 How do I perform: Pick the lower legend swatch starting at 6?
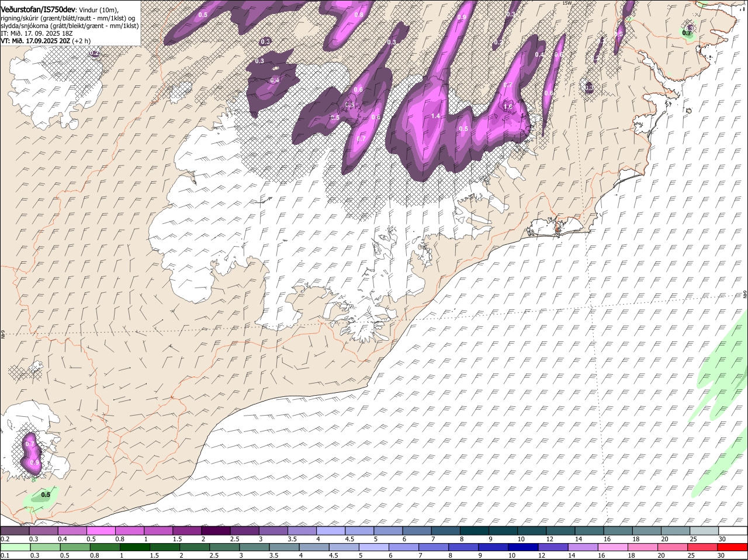[x=403, y=548]
